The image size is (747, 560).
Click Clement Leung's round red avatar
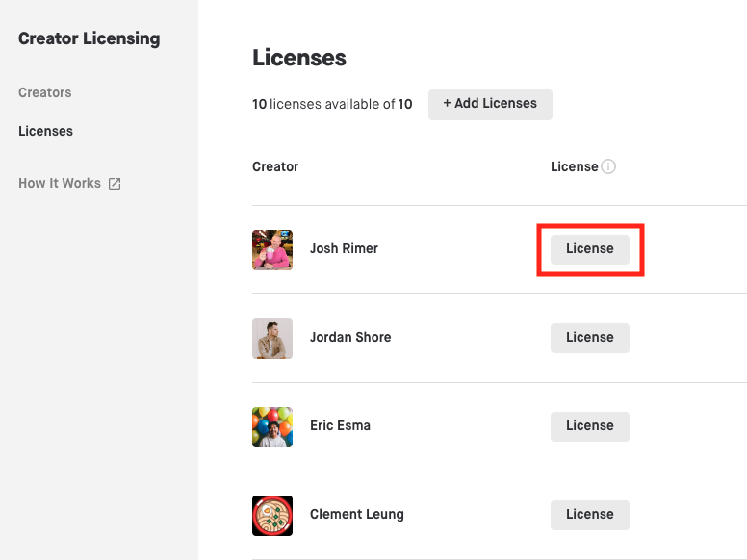tap(272, 515)
